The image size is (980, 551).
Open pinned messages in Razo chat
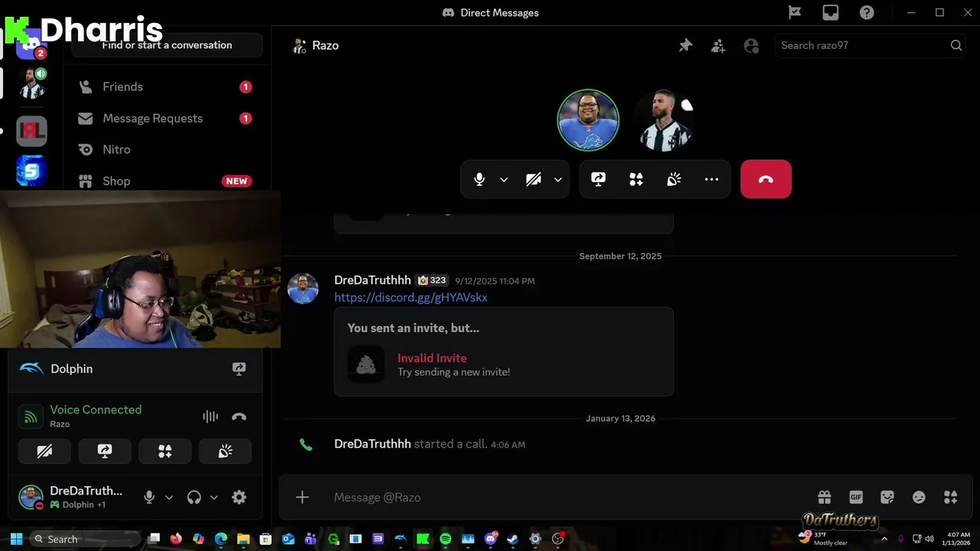click(x=685, y=46)
